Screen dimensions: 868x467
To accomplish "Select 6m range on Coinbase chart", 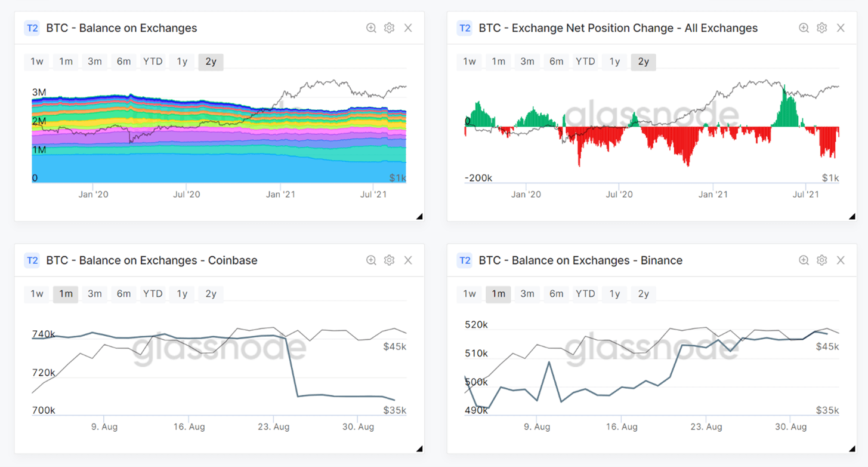I will 123,294.
